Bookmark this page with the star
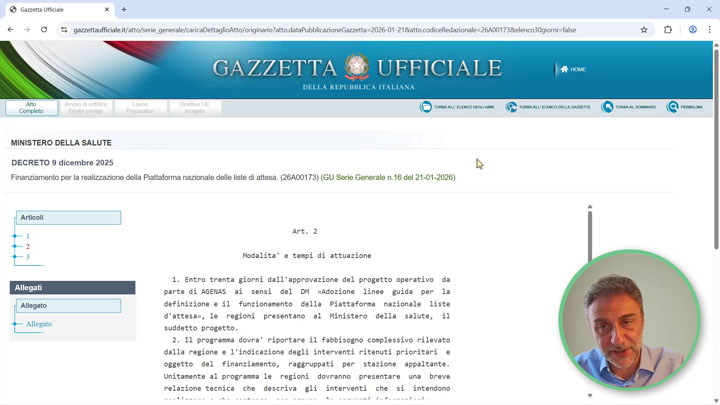This screenshot has height=405, width=720. click(x=644, y=30)
